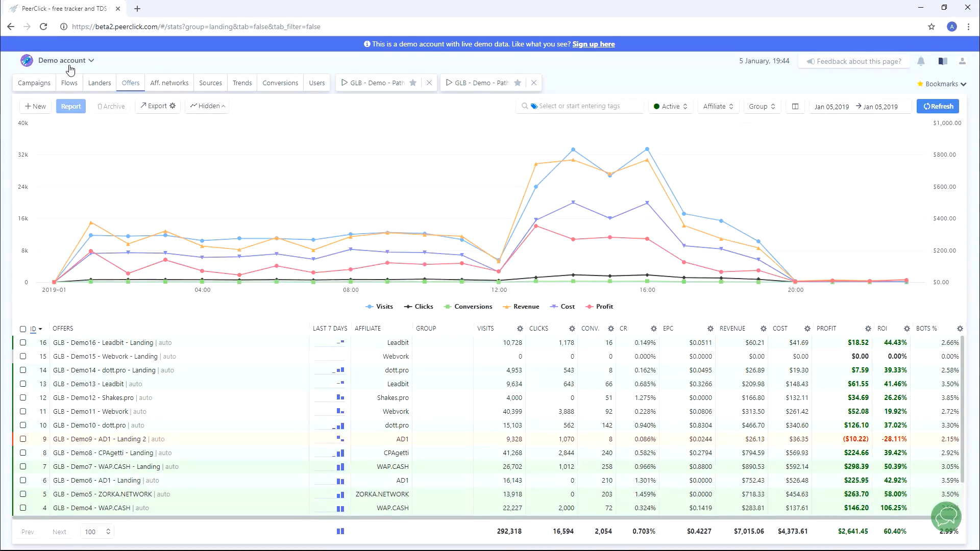Toggle the checkbox for row GLB-Demo9
Viewport: 980px width, 551px height.
[23, 439]
